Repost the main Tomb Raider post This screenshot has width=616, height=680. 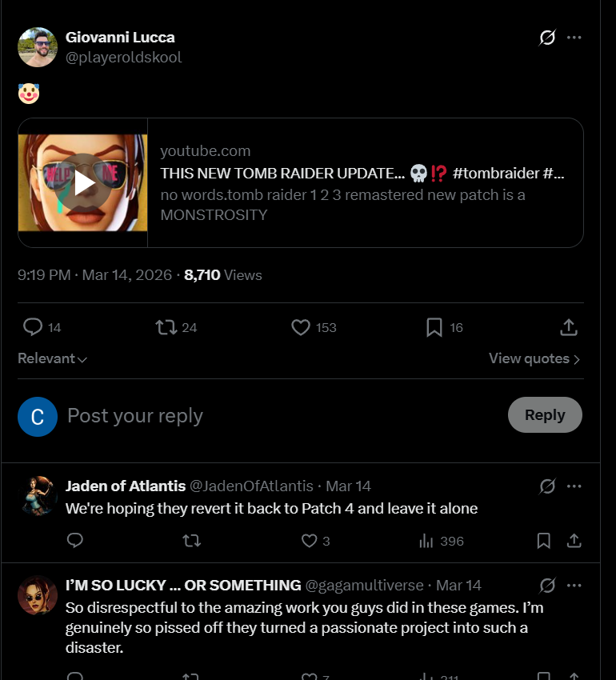click(166, 327)
